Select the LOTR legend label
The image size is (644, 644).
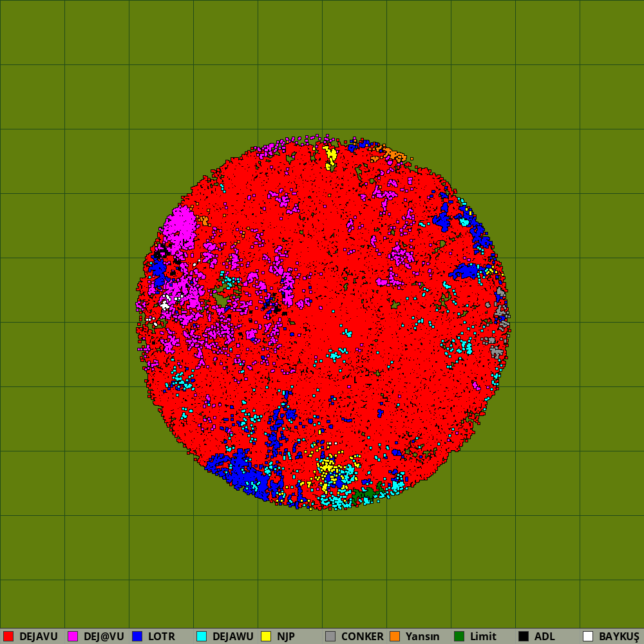point(162,637)
